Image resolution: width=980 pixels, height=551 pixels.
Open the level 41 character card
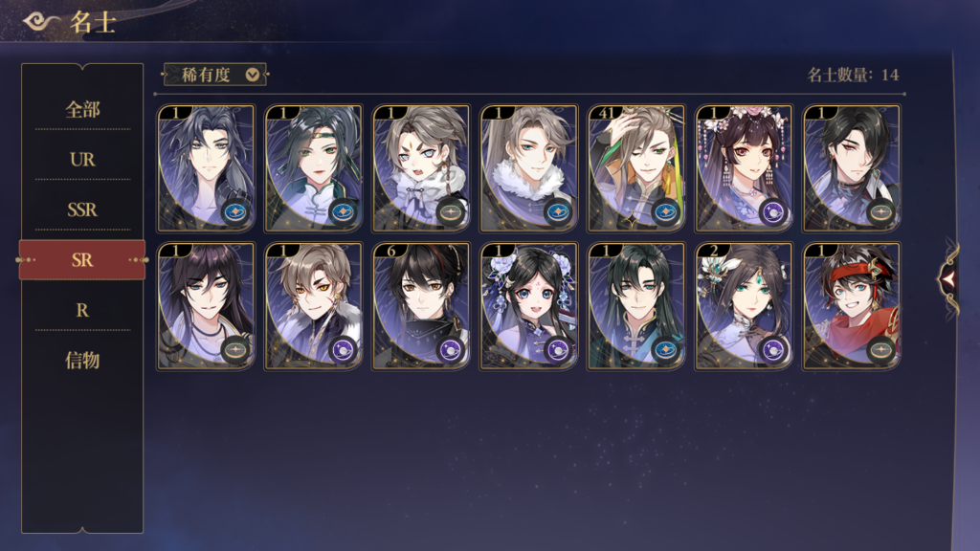click(x=636, y=168)
